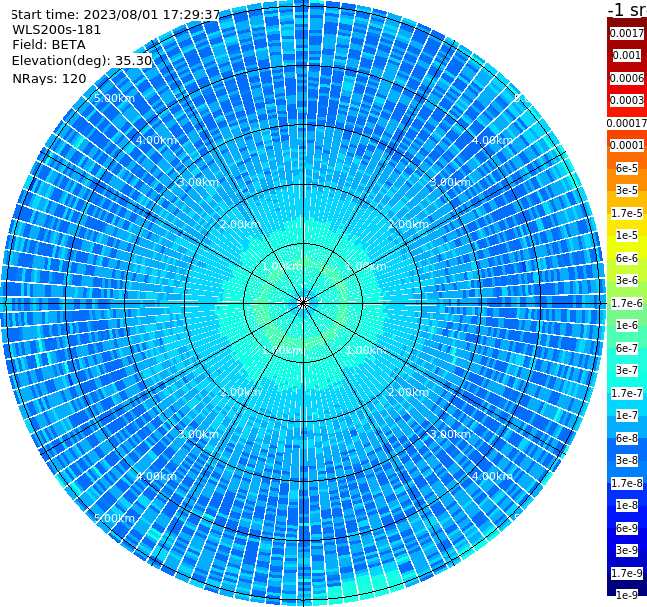Select the 3e-9 colorbar tick
647x607 pixels.
(x=627, y=550)
